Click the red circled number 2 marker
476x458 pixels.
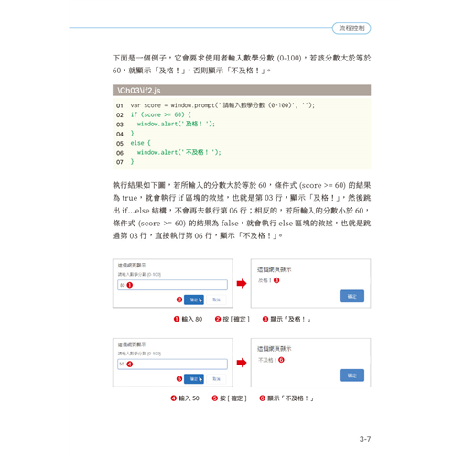coord(179,300)
